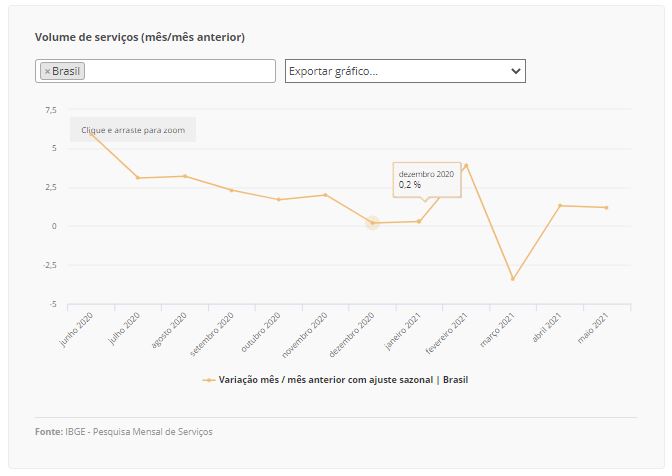Click the Brasil region search field
This screenshot has height=476, width=672.
click(178, 71)
